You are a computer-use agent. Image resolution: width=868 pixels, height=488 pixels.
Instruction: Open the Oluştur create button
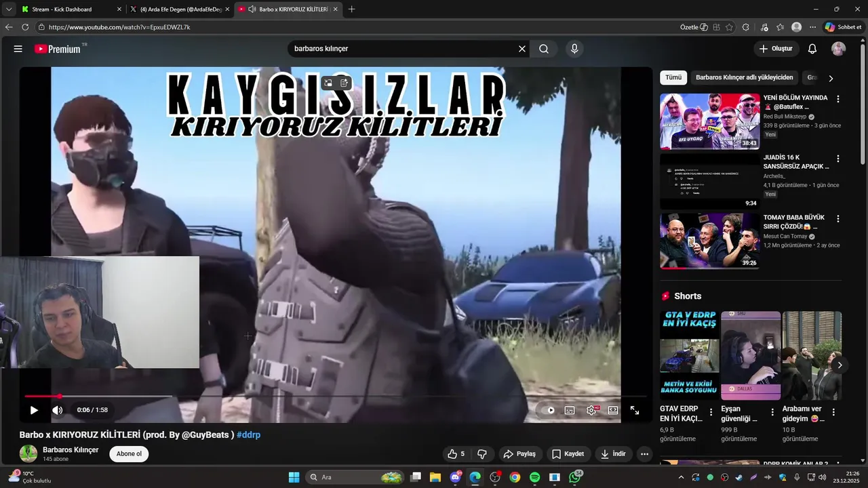pyautogui.click(x=776, y=49)
